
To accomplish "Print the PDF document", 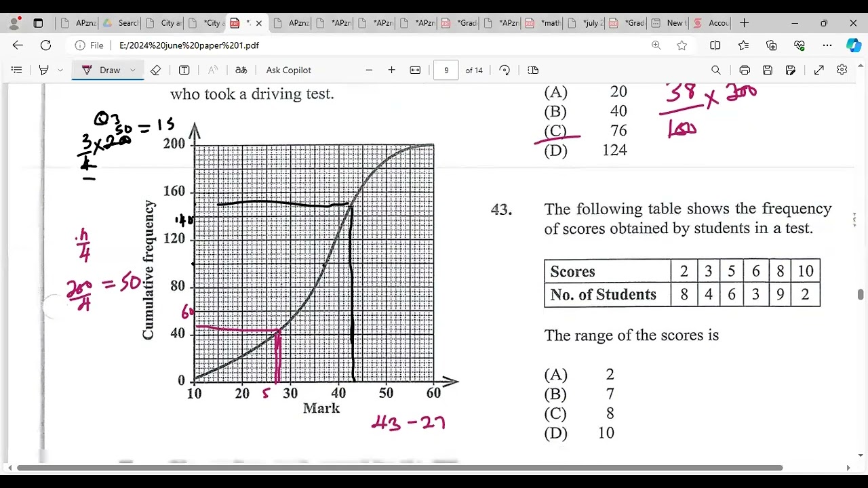I will [x=745, y=70].
